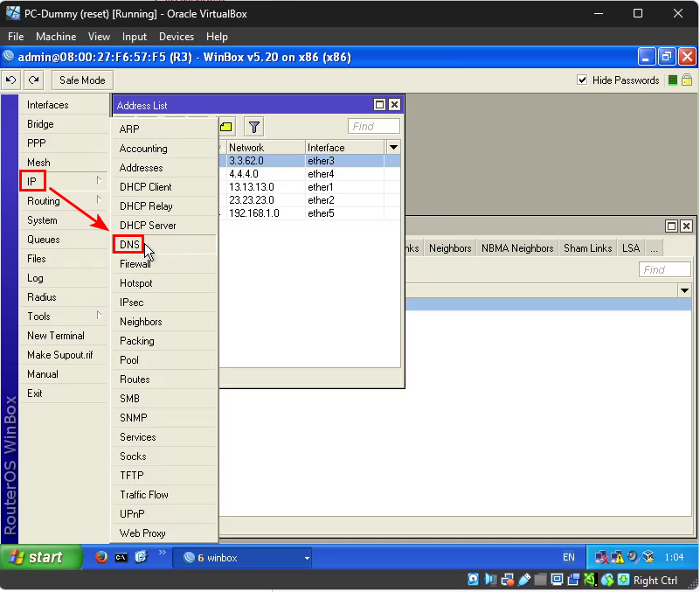
Task: Select Firewall in the IP submenu
Action: pos(165,263)
